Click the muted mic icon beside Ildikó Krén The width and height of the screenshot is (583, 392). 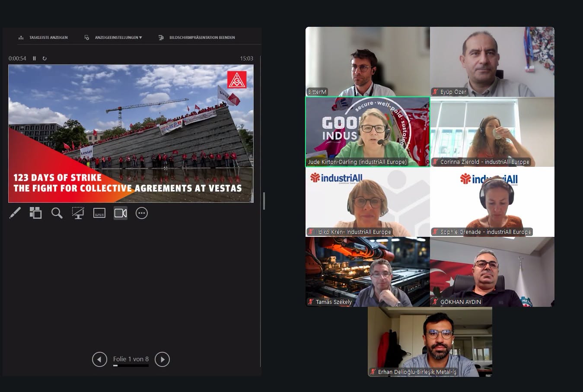pyautogui.click(x=311, y=232)
